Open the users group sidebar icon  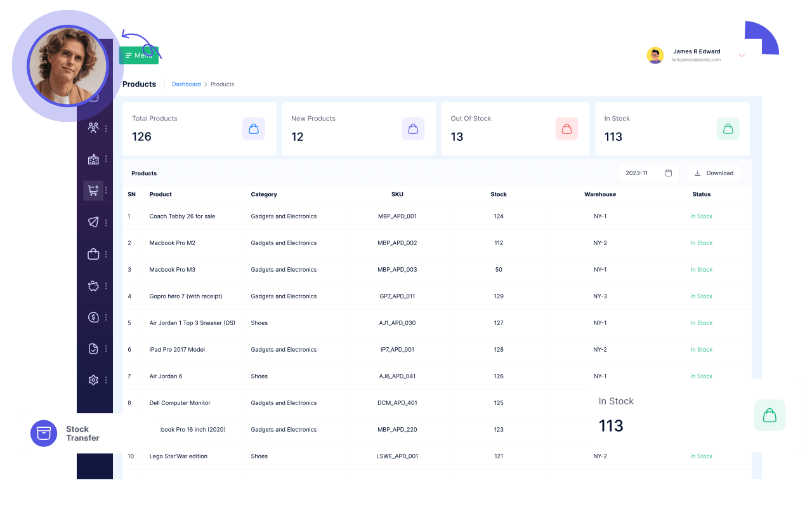tap(93, 128)
